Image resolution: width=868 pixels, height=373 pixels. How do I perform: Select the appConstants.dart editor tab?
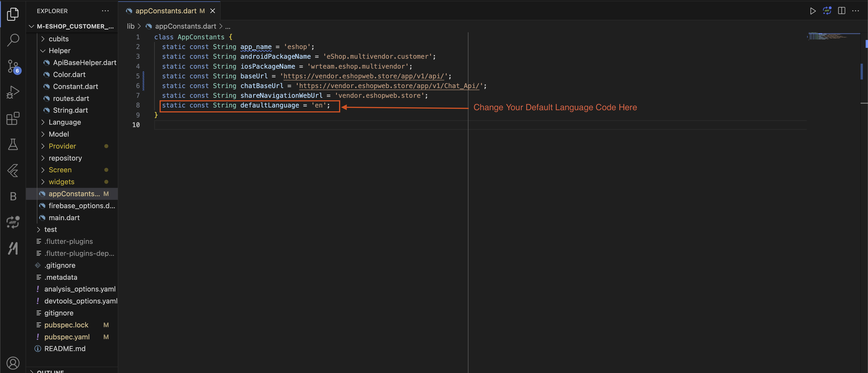166,11
